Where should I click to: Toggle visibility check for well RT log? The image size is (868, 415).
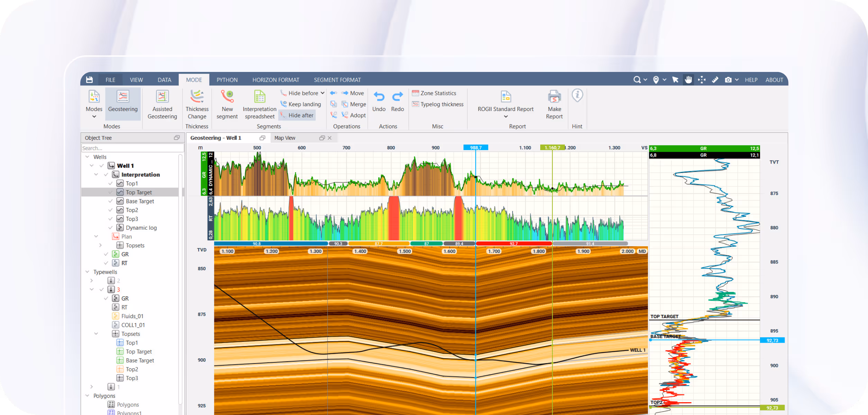pos(106,263)
